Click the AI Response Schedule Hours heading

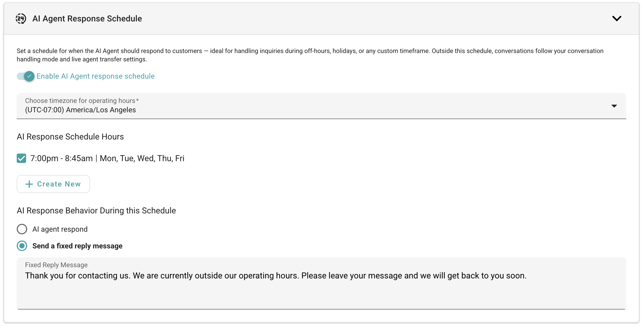[x=70, y=137]
